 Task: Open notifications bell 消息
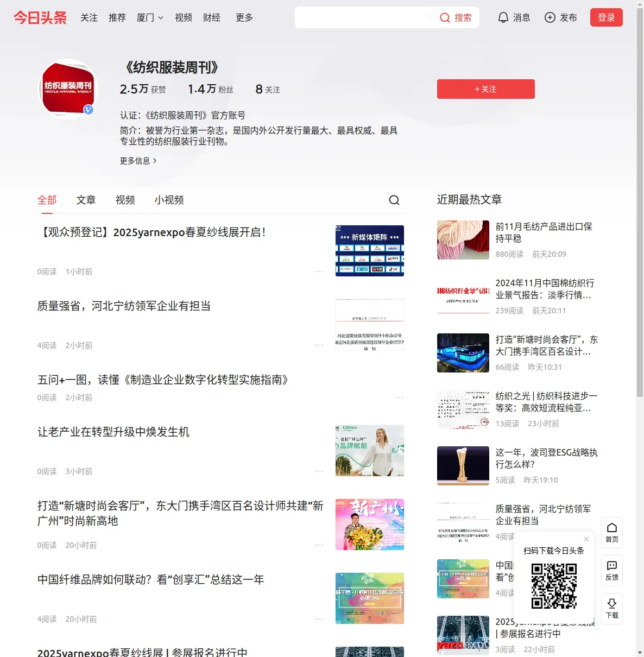point(514,17)
